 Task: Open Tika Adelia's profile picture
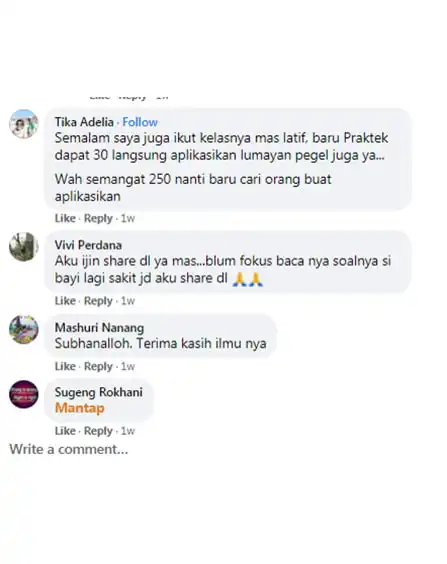pos(23,124)
